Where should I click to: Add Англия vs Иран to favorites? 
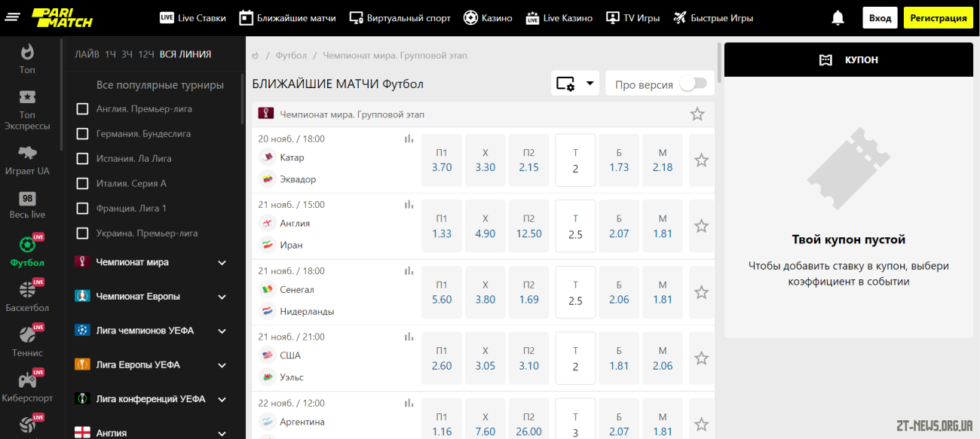(701, 226)
